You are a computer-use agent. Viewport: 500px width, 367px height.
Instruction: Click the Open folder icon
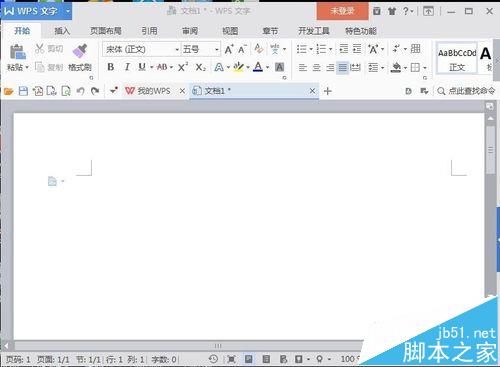point(9,91)
